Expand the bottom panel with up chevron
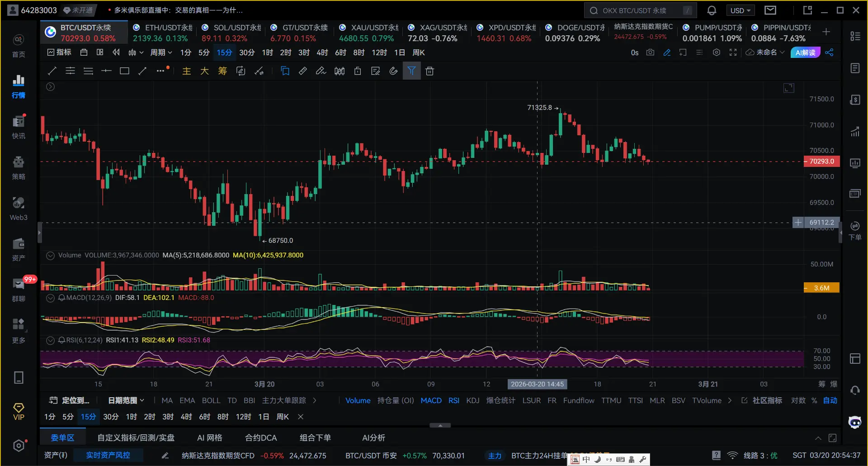The width and height of the screenshot is (868, 466). tap(818, 438)
